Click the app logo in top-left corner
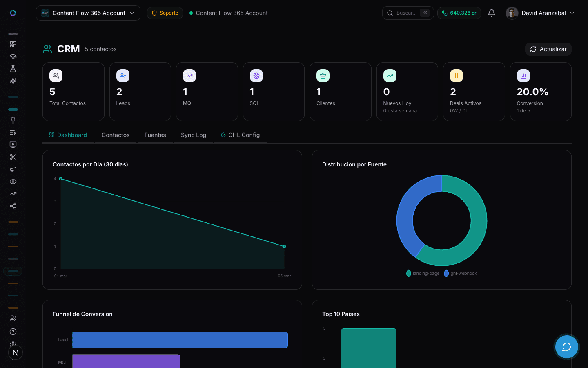 click(13, 13)
